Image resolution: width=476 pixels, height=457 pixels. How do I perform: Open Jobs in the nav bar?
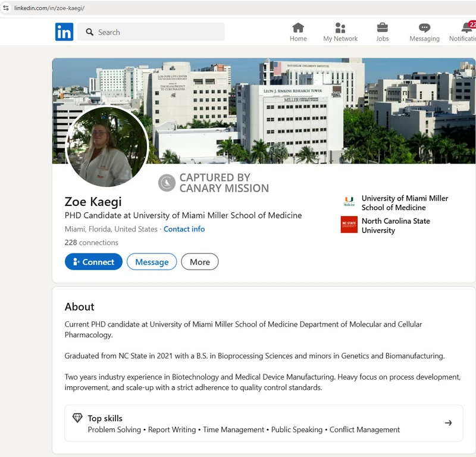[x=382, y=32]
